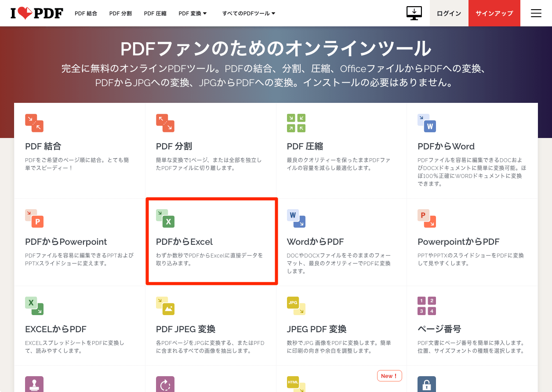The image size is (552, 392).
Task: Click the red サインアップ button
Action: click(x=494, y=13)
